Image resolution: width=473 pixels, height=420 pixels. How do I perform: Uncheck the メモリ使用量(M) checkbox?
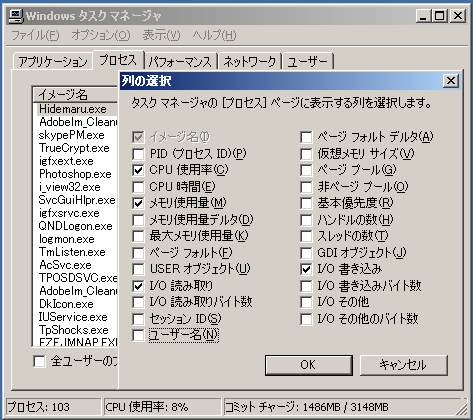tap(138, 203)
